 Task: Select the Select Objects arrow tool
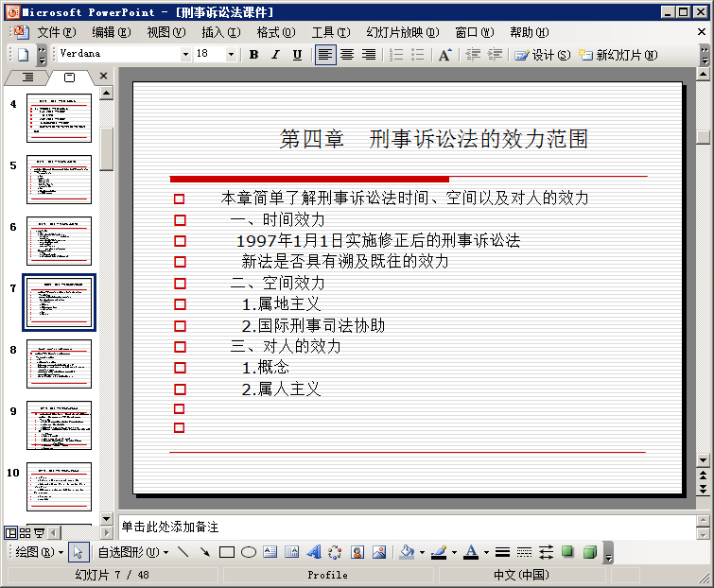[x=78, y=552]
